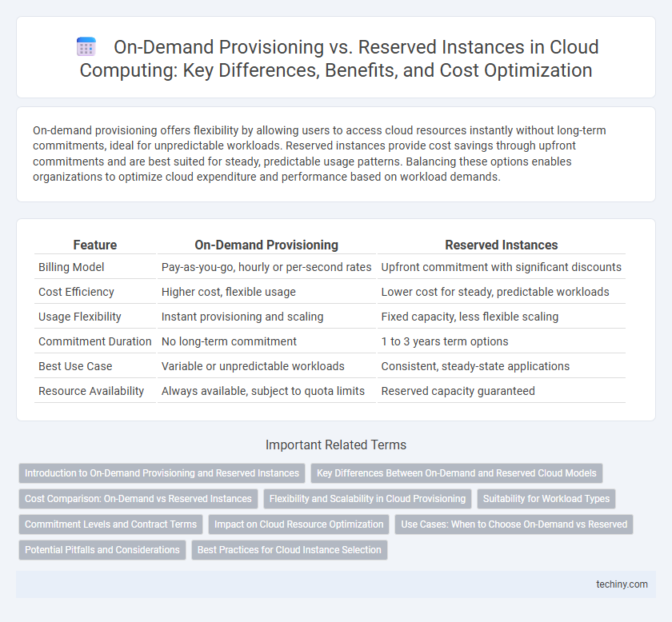672x622 pixels.
Task: Select the Best Use Case row label
Action: point(75,366)
